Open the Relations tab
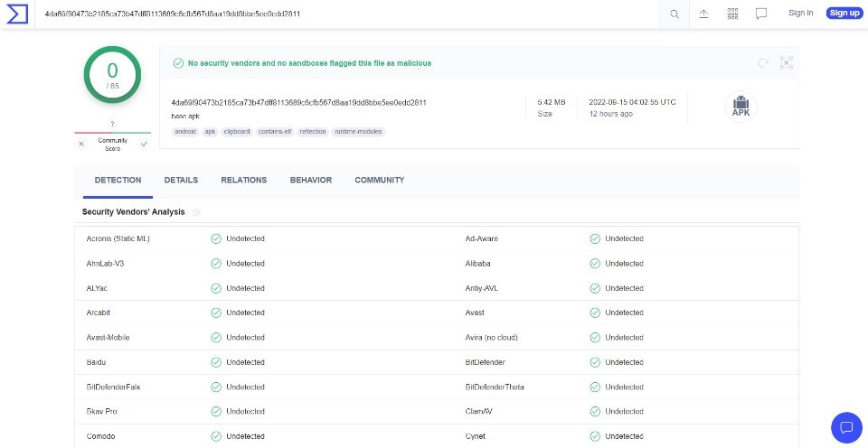868x448 pixels. tap(243, 180)
